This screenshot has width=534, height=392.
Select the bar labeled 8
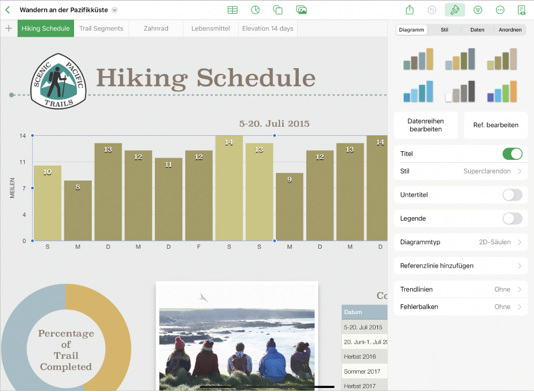tap(77, 211)
